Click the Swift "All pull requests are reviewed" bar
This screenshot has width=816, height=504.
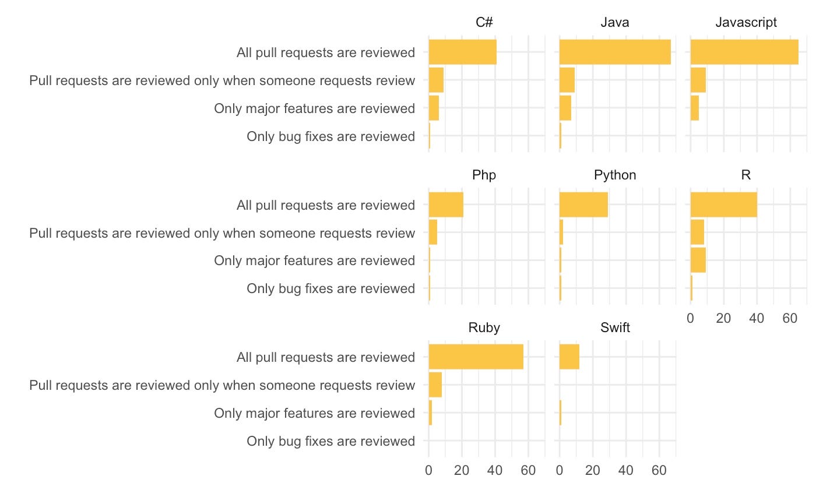point(569,357)
